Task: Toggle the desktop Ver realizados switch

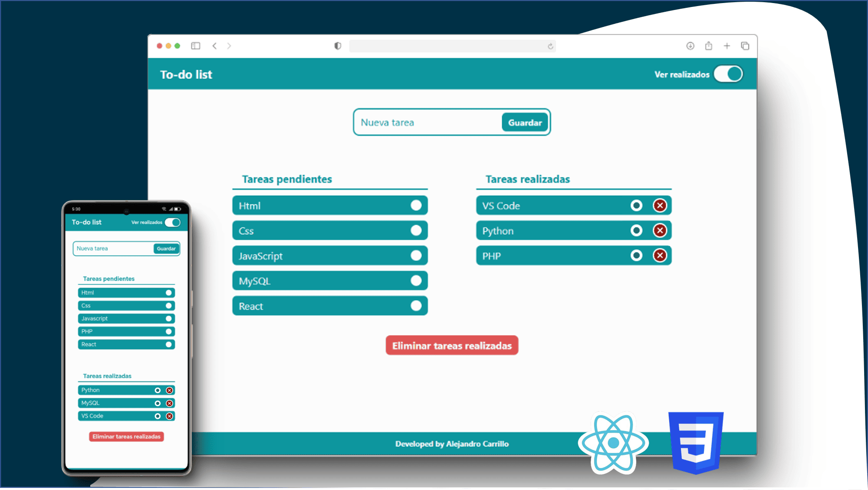Action: (728, 74)
